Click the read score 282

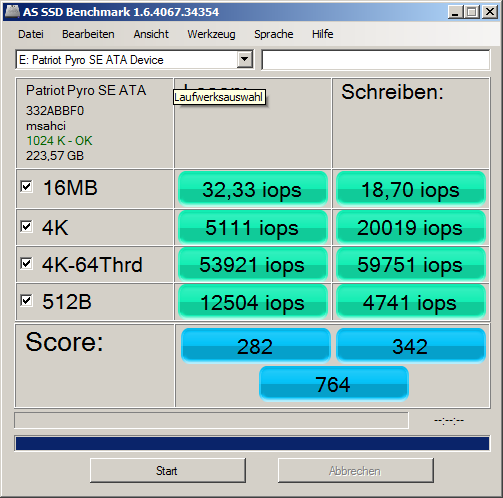click(x=256, y=346)
